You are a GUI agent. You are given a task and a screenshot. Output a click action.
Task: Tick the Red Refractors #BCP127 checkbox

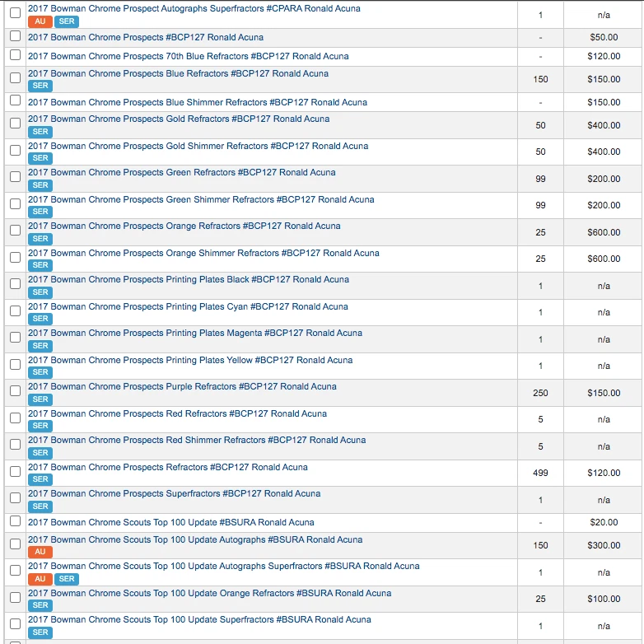(x=15, y=418)
